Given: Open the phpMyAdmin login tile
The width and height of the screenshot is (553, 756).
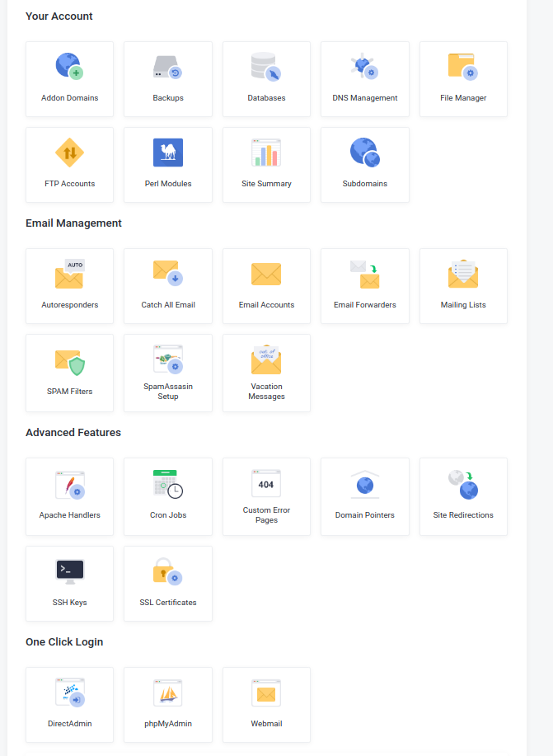Looking at the screenshot, I should click(167, 704).
